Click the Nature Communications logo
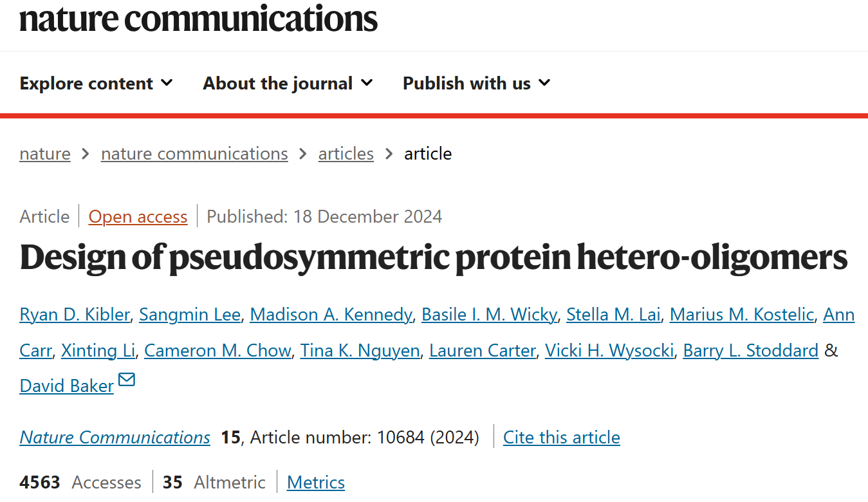 pos(199,18)
